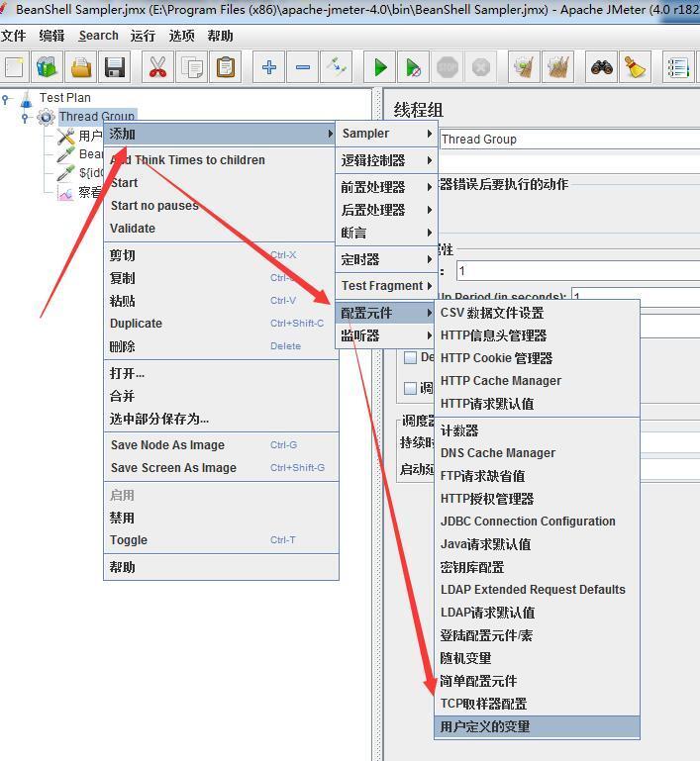Click the New test plan toolbar icon
The height and width of the screenshot is (761, 700).
[13, 67]
